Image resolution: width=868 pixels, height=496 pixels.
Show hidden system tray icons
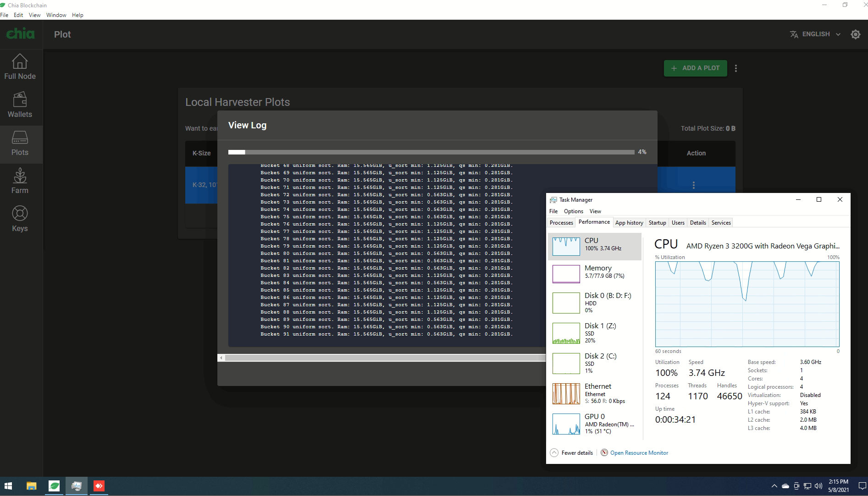(x=774, y=486)
